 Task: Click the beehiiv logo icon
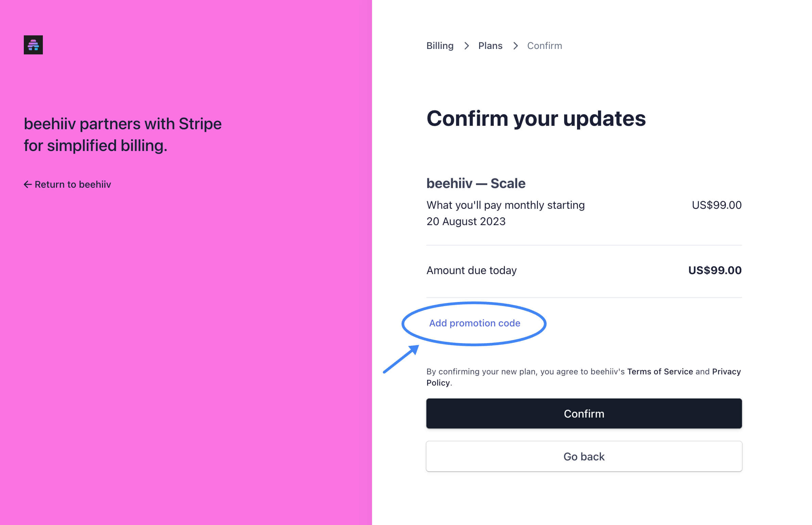(x=33, y=45)
